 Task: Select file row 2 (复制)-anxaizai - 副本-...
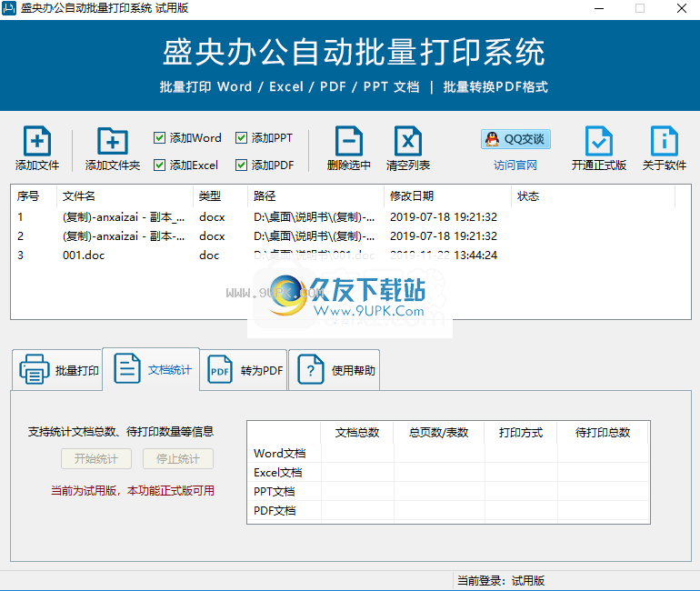[350, 236]
